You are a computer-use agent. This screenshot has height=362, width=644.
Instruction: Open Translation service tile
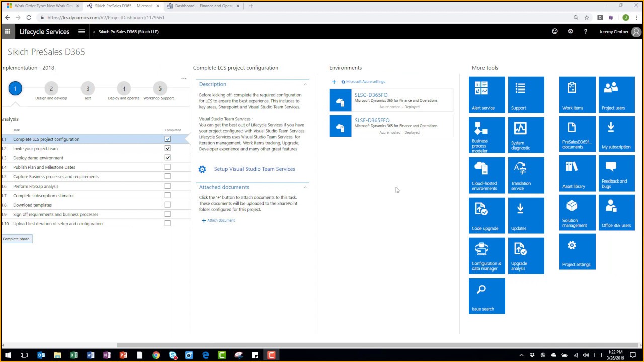pyautogui.click(x=526, y=175)
